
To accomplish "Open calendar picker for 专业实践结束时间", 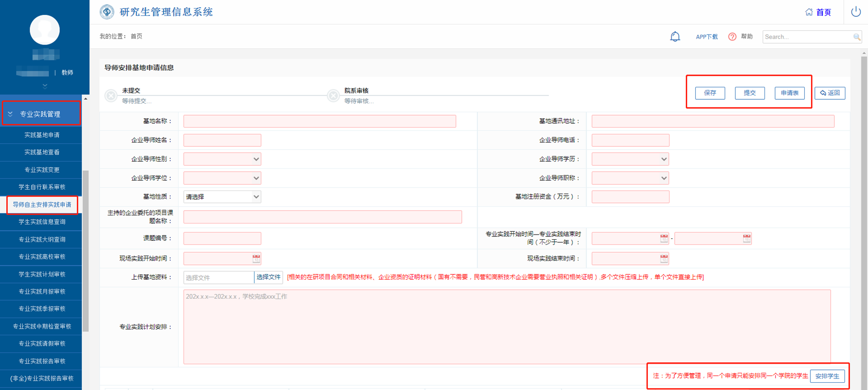I will 747,238.
